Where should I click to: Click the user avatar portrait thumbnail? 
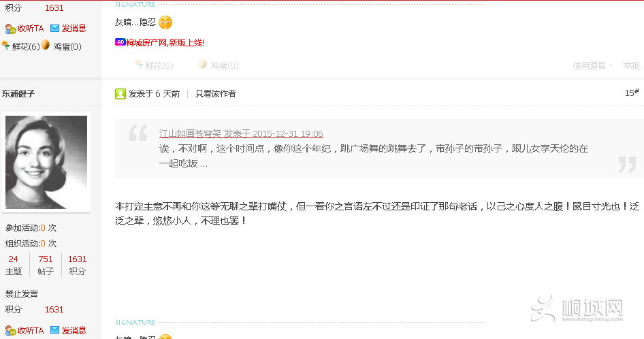pyautogui.click(x=46, y=162)
